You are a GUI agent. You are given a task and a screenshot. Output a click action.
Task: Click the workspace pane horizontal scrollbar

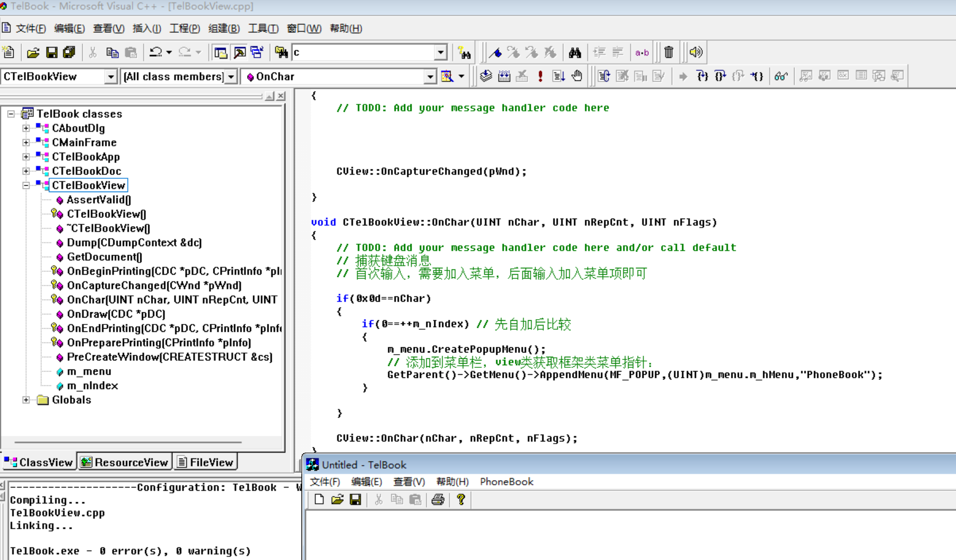pyautogui.click(x=128, y=442)
